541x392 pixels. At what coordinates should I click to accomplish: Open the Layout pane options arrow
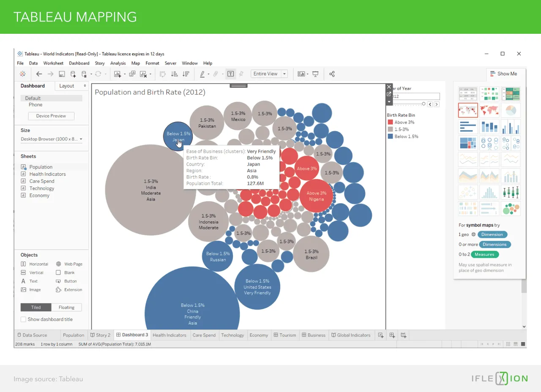(85, 86)
